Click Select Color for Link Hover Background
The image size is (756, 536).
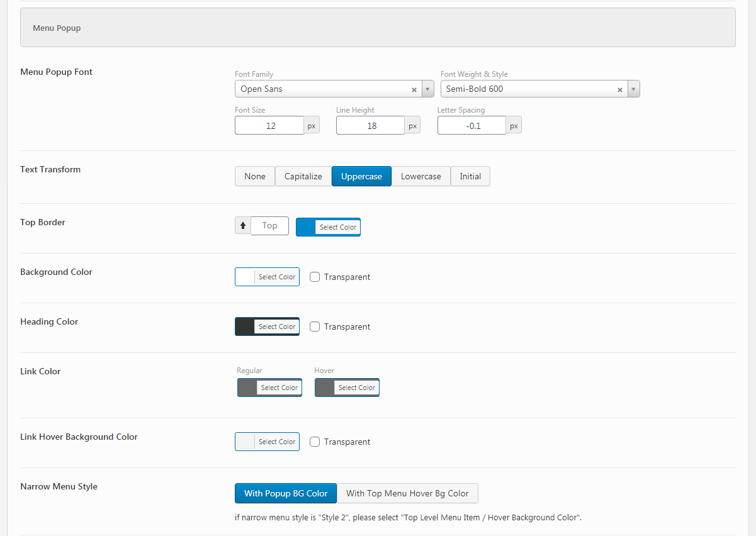[x=277, y=442]
